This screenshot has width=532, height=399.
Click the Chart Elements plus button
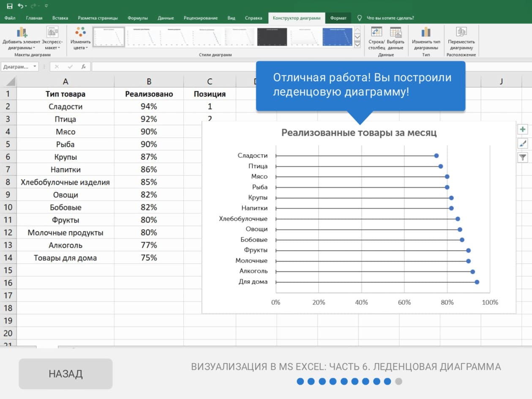click(x=523, y=129)
